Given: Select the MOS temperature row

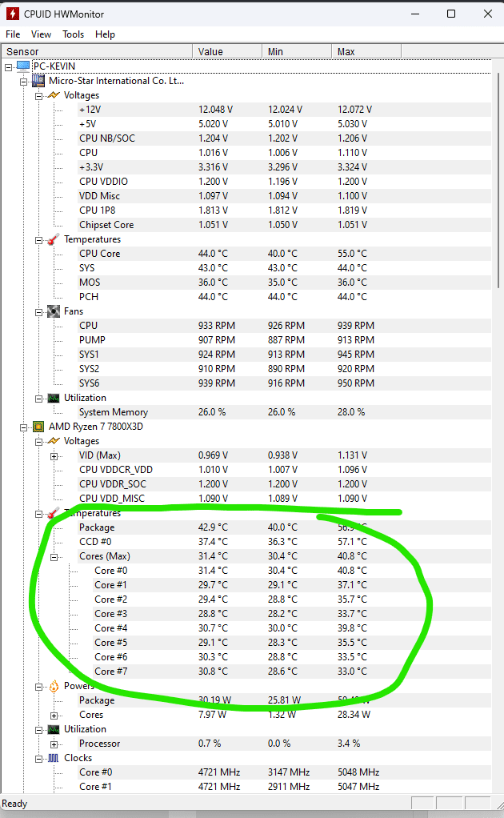Looking at the screenshot, I should (x=284, y=283).
